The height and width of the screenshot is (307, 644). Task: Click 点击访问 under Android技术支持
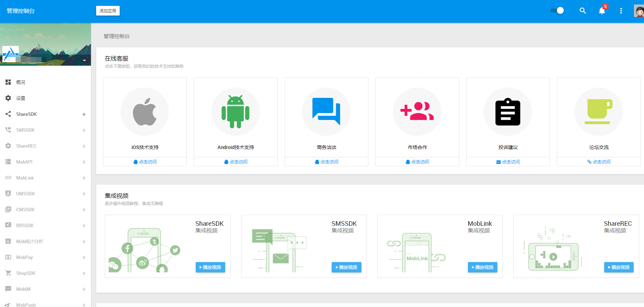(x=236, y=162)
